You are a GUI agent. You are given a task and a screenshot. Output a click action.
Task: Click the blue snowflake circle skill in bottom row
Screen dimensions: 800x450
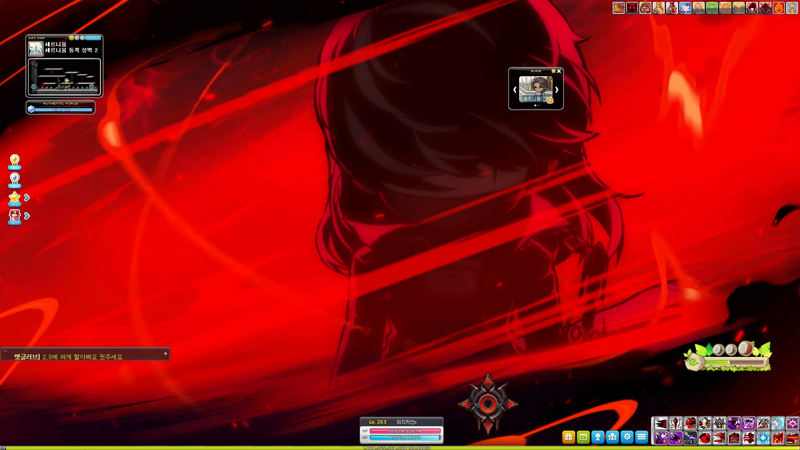pyautogui.click(x=763, y=438)
